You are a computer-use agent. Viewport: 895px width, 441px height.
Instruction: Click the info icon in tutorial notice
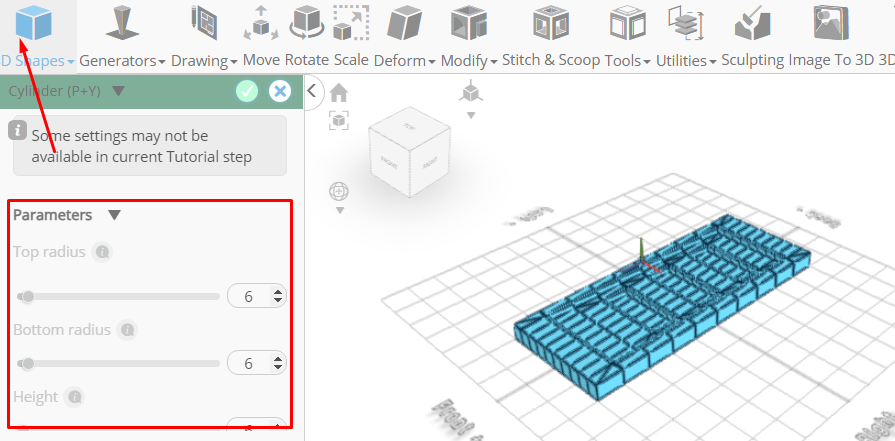point(17,130)
